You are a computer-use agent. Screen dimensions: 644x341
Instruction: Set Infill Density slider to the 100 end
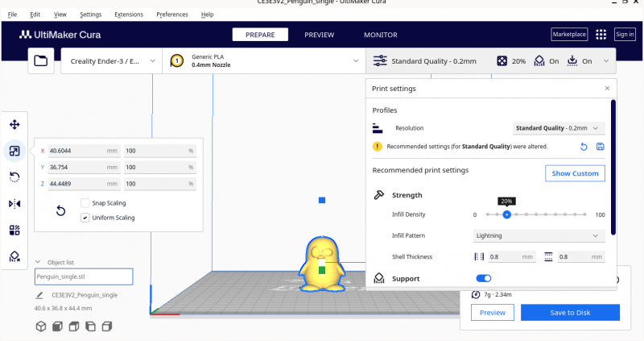coord(584,214)
